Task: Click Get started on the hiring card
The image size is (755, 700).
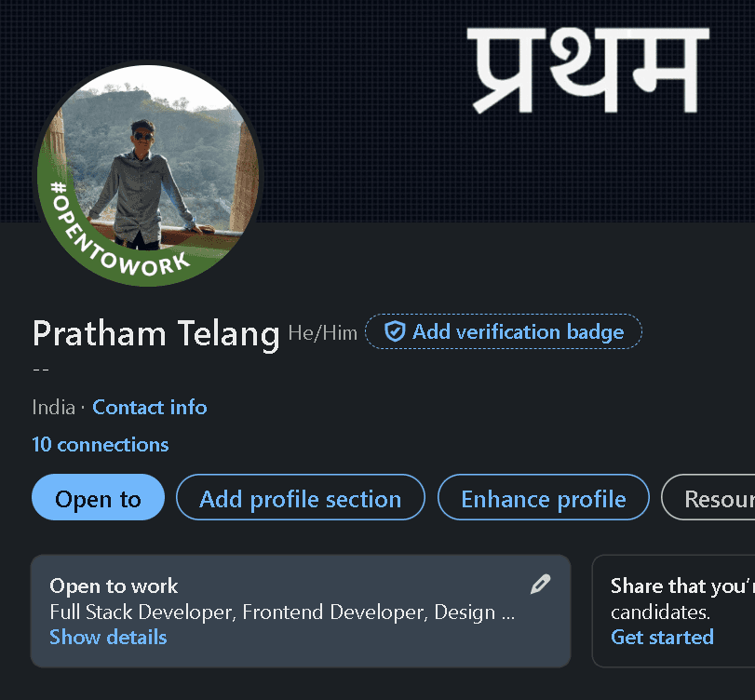Action: (662, 638)
